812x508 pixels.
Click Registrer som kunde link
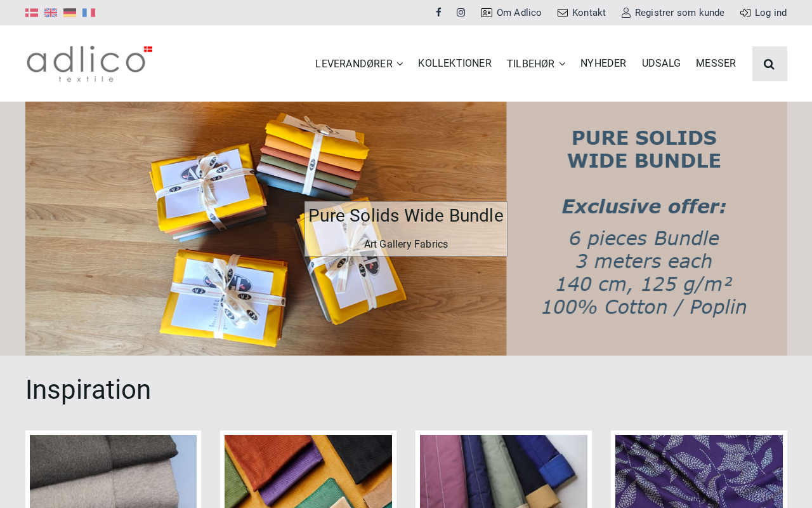[x=673, y=13]
